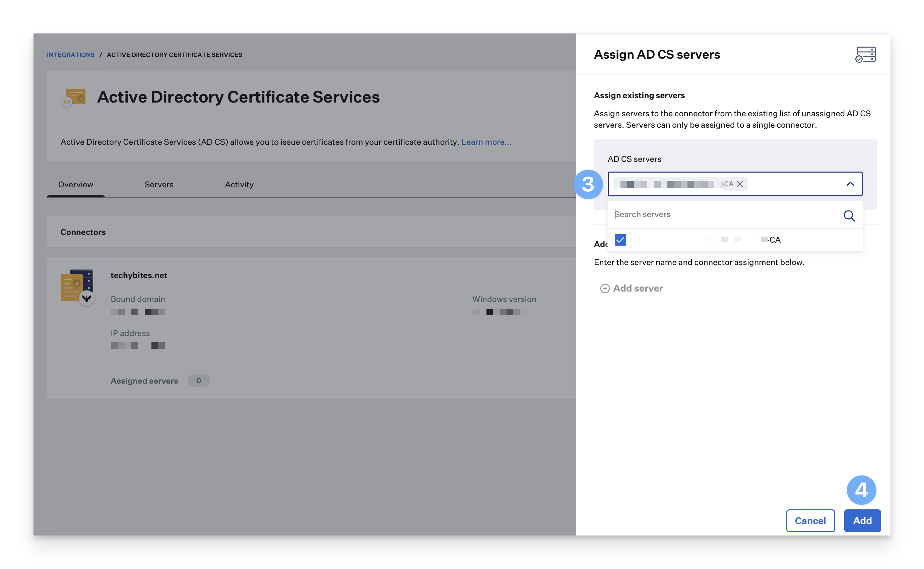Click the server rack icon in panel header
The image size is (924, 569).
pyautogui.click(x=865, y=55)
